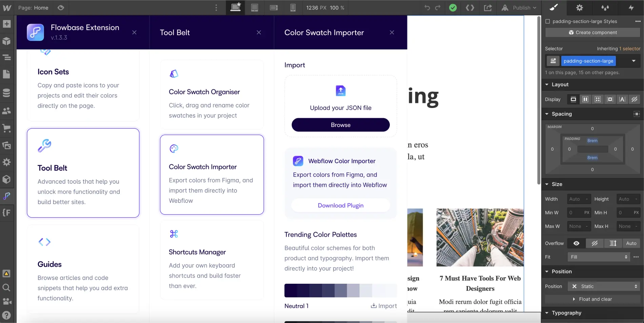This screenshot has width=644, height=323.
Task: Open the green status check indicator
Action: pyautogui.click(x=453, y=8)
